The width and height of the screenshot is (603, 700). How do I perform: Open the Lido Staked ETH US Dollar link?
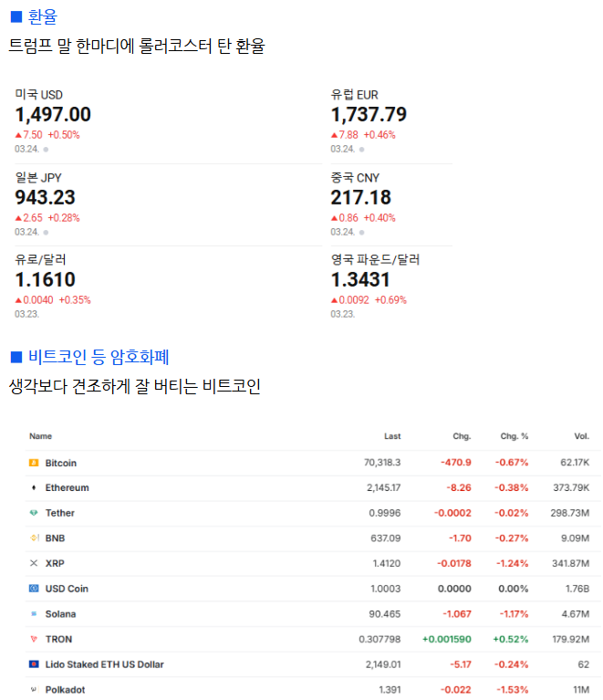(104, 664)
